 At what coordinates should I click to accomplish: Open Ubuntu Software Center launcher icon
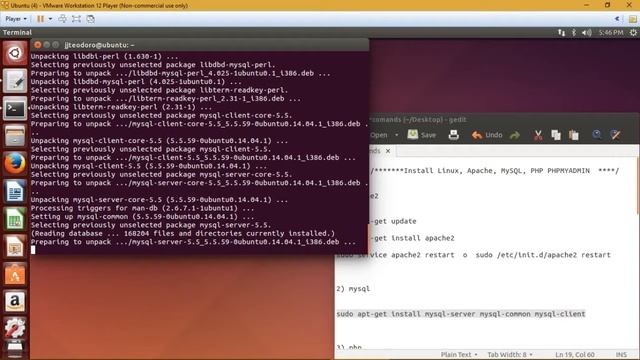pos(15,274)
